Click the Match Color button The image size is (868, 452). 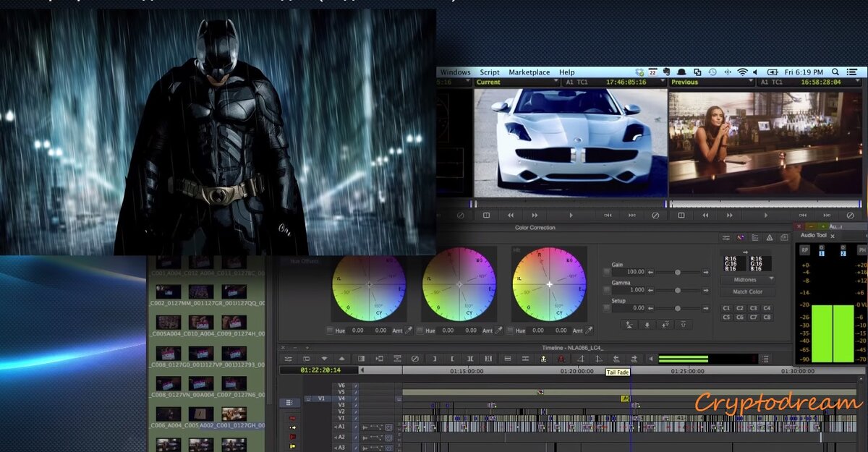point(747,291)
